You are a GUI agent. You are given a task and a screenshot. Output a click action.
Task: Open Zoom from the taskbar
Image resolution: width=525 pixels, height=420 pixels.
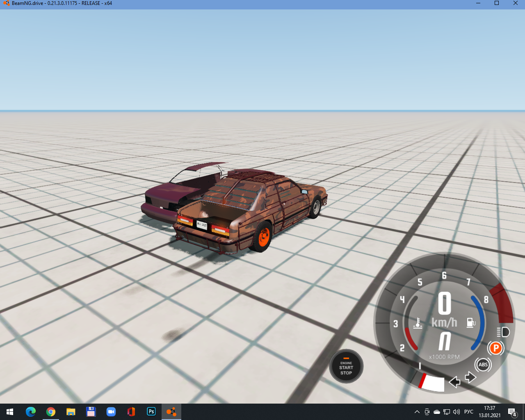click(111, 412)
